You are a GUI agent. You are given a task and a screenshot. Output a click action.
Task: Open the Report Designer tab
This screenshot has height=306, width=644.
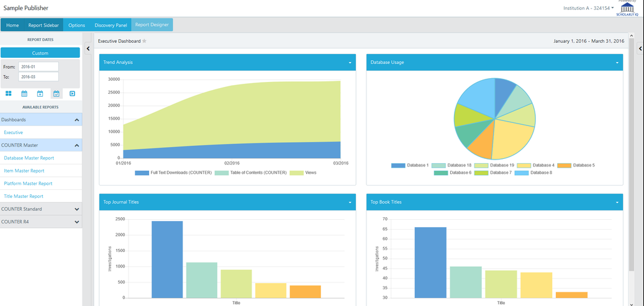[x=152, y=25]
